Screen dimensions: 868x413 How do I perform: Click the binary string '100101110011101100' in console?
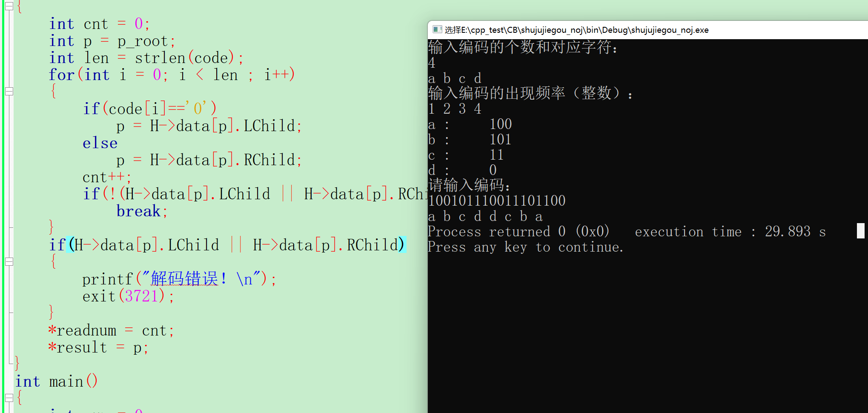(497, 201)
